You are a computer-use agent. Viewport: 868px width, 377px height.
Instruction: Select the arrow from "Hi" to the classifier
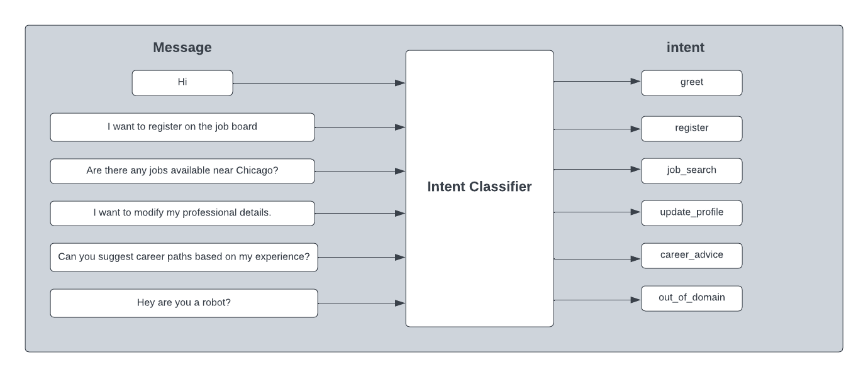[318, 83]
